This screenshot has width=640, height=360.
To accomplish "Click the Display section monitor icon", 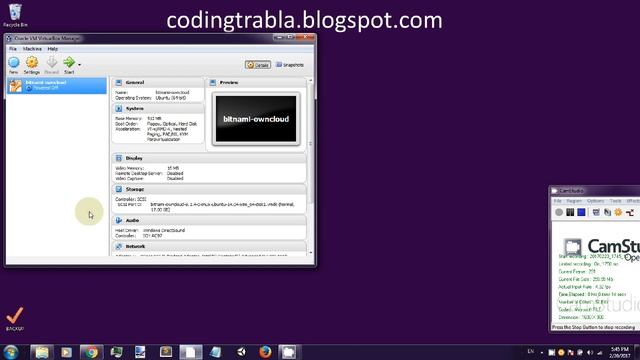I will click(119, 158).
